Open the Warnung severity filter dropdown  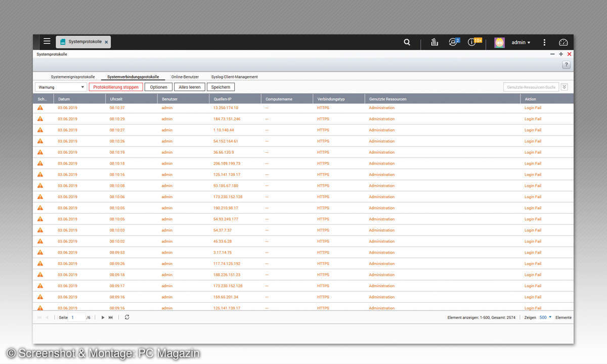pyautogui.click(x=61, y=87)
